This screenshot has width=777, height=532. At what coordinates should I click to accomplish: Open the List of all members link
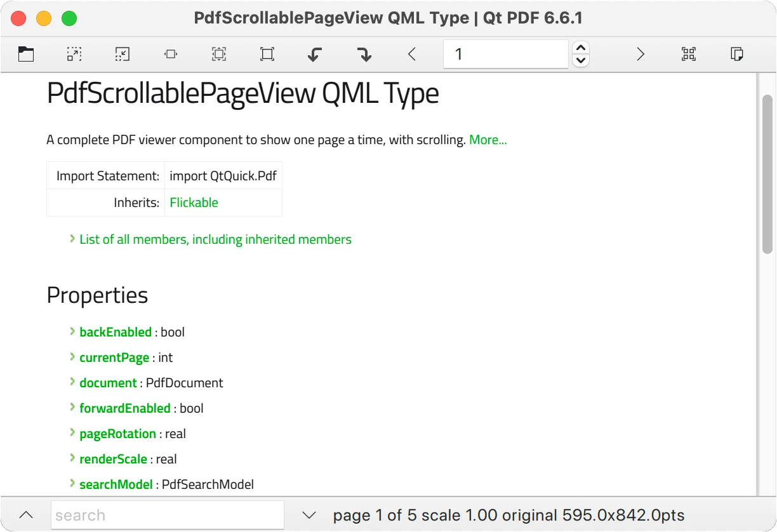[215, 239]
